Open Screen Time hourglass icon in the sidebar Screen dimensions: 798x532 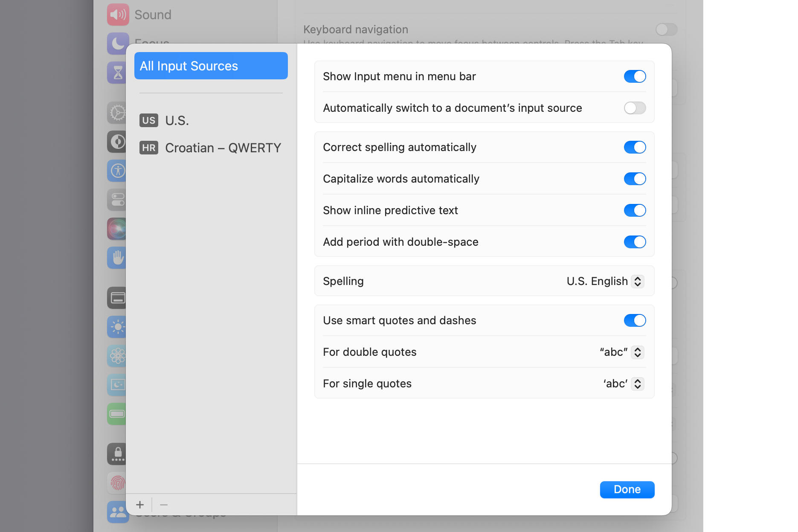116,73
